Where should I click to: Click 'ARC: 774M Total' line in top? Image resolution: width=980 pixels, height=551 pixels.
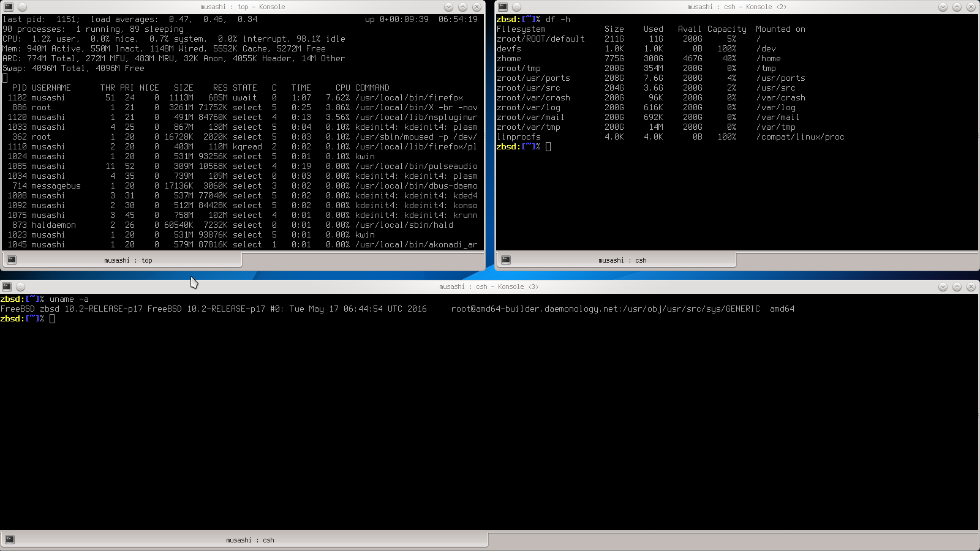click(x=174, y=58)
